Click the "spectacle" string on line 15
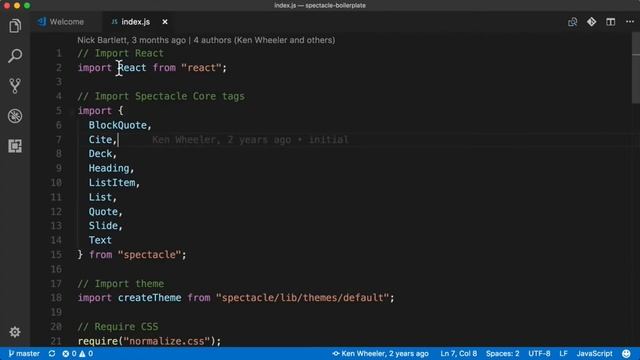Screen dimensions: 640x360 (x=149, y=255)
